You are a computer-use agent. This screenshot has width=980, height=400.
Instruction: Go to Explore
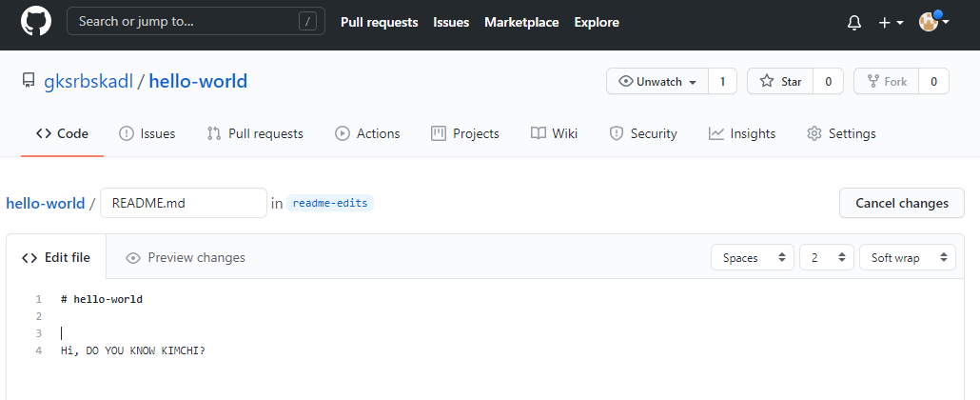tap(597, 22)
